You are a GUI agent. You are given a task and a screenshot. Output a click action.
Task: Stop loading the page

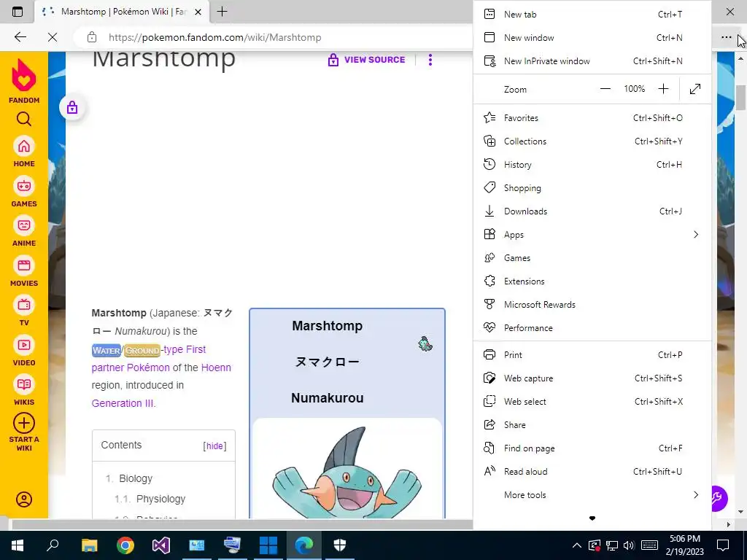click(x=53, y=37)
